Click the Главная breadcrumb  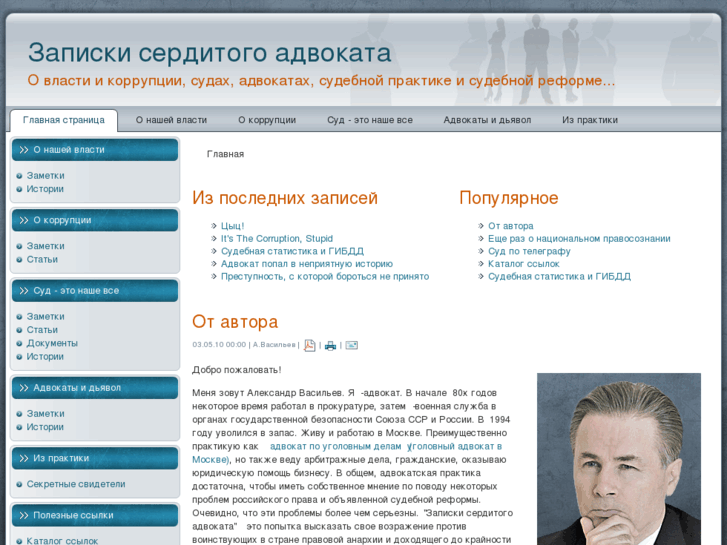225,154
